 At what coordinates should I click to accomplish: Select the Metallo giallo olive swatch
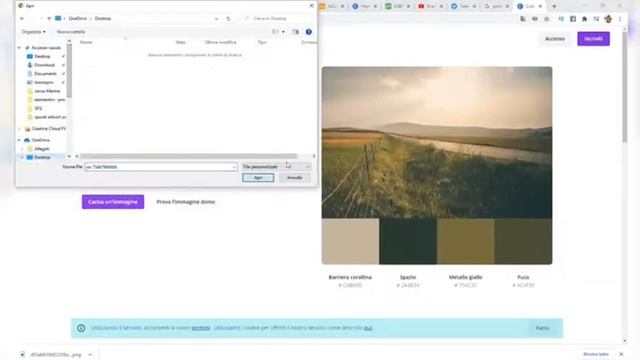[x=466, y=241]
